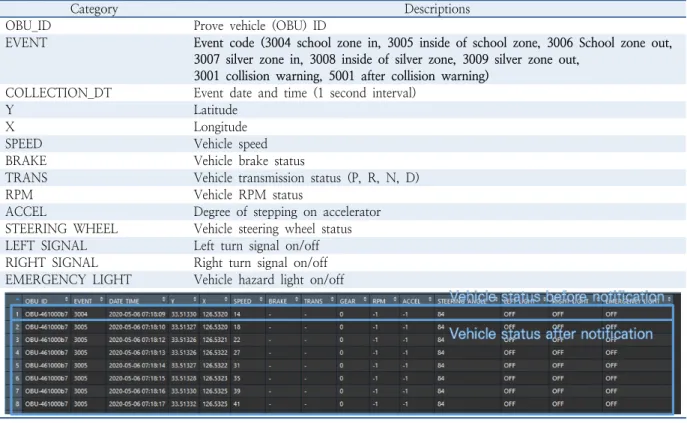Click the RPM column sort arrows
687x423 pixels.
[395, 299]
